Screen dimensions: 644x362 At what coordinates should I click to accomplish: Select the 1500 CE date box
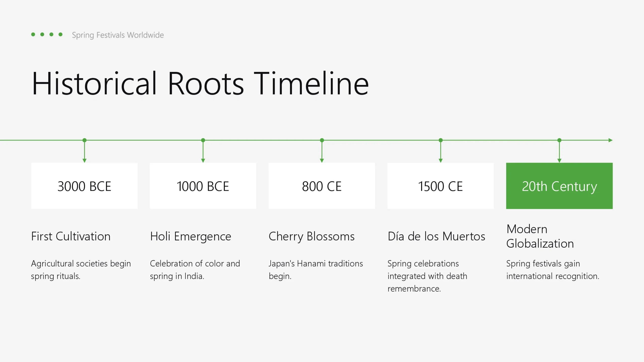pyautogui.click(x=440, y=186)
